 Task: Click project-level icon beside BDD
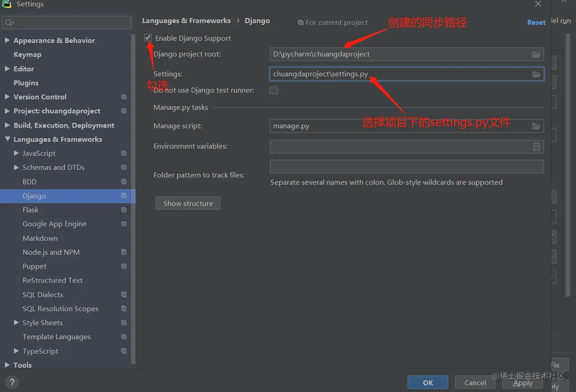pyautogui.click(x=124, y=182)
